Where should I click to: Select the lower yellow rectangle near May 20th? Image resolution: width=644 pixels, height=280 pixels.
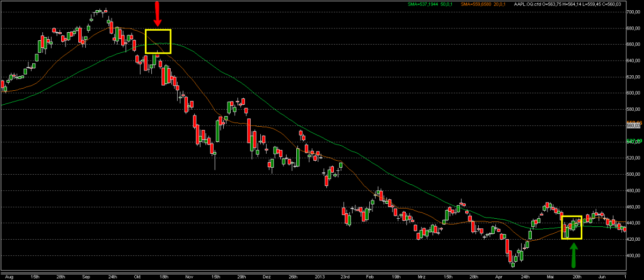572,227
